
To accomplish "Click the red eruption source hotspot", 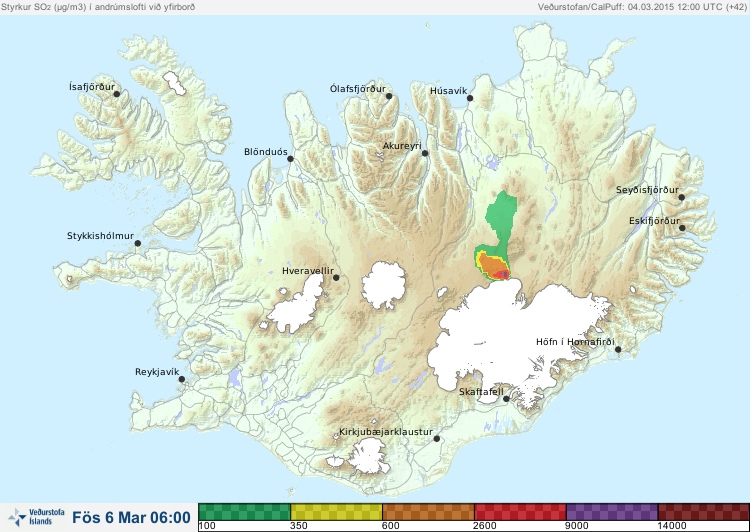I will click(502, 274).
